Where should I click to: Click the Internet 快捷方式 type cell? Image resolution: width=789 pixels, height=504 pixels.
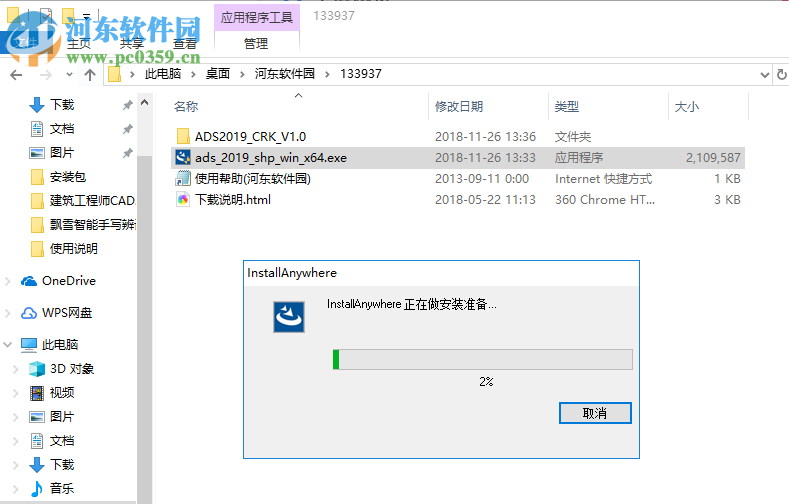point(603,179)
